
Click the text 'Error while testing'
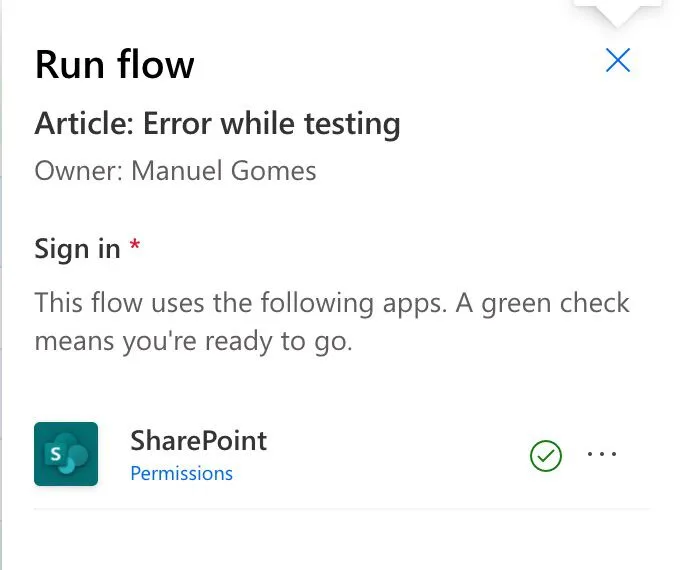272,124
